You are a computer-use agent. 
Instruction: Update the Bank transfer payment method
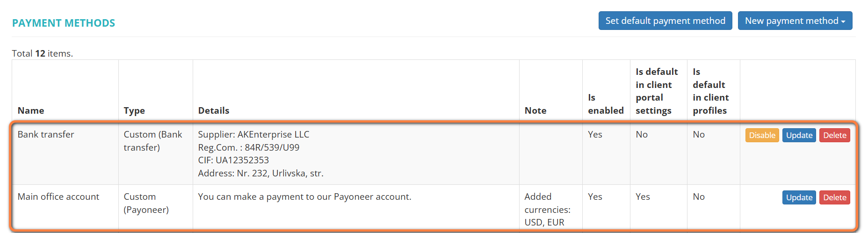click(799, 135)
